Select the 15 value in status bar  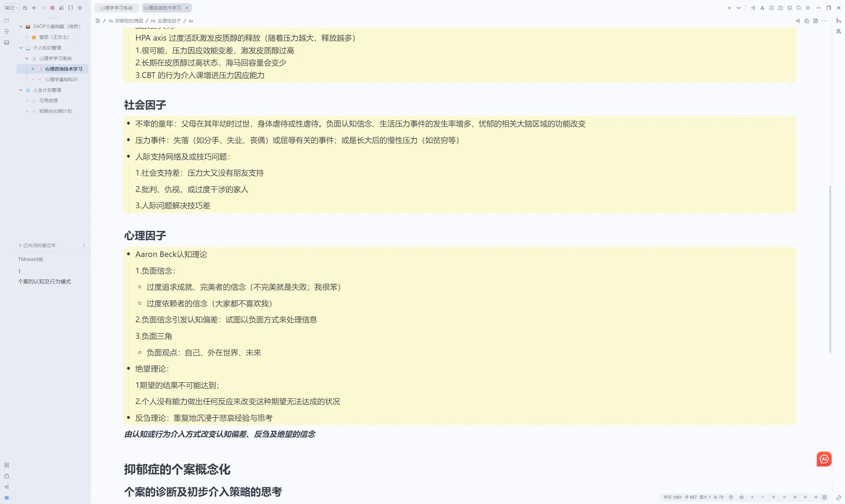click(784, 497)
